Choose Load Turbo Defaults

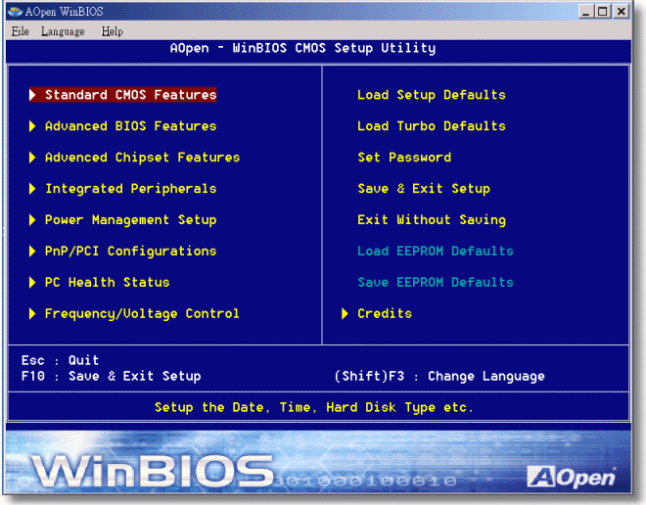431,126
